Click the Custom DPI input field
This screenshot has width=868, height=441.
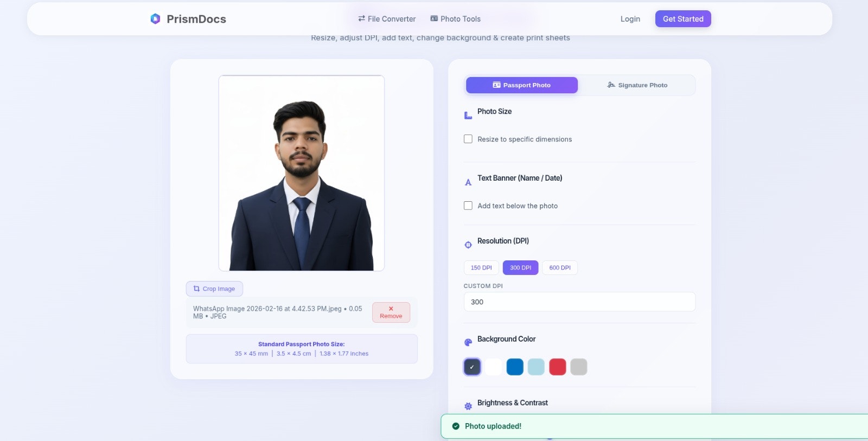(x=579, y=302)
